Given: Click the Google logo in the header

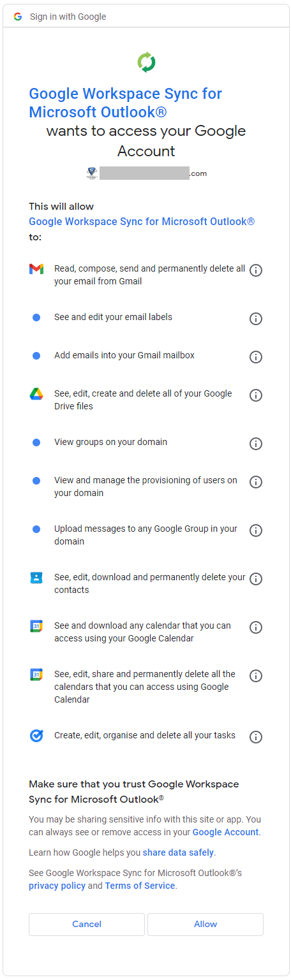Looking at the screenshot, I should [x=18, y=17].
